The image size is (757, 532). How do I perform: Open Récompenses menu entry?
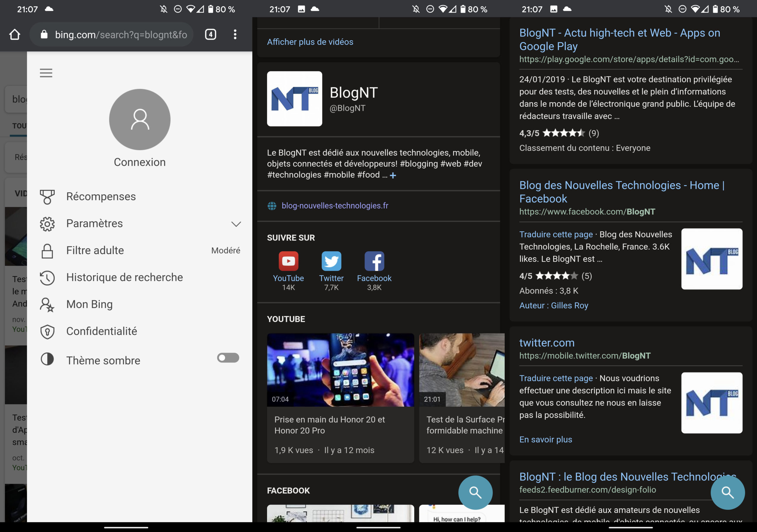(x=101, y=197)
